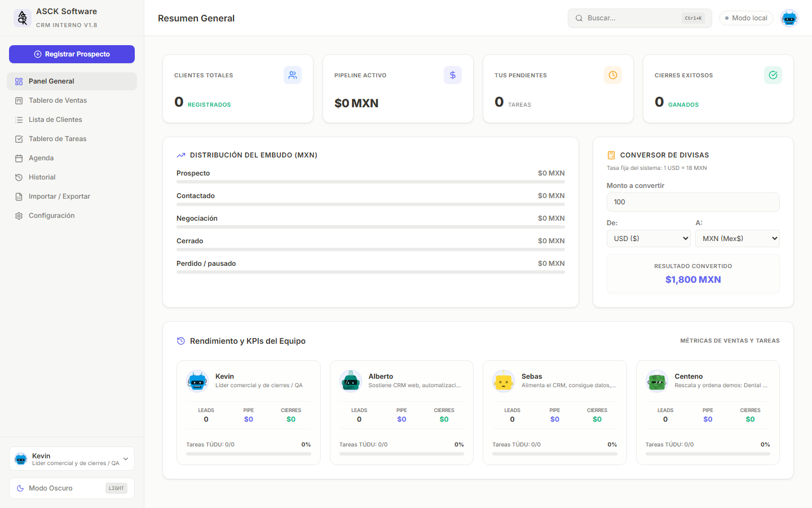This screenshot has width=812, height=508.
Task: Click Kevin's robot avatar in team card
Action: [x=197, y=381]
